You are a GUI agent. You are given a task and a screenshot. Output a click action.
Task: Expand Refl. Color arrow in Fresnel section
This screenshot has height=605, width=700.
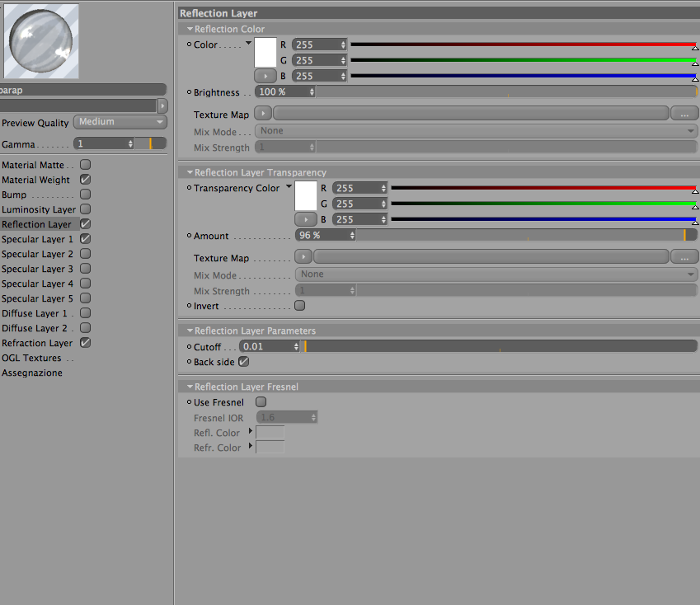[x=251, y=431]
